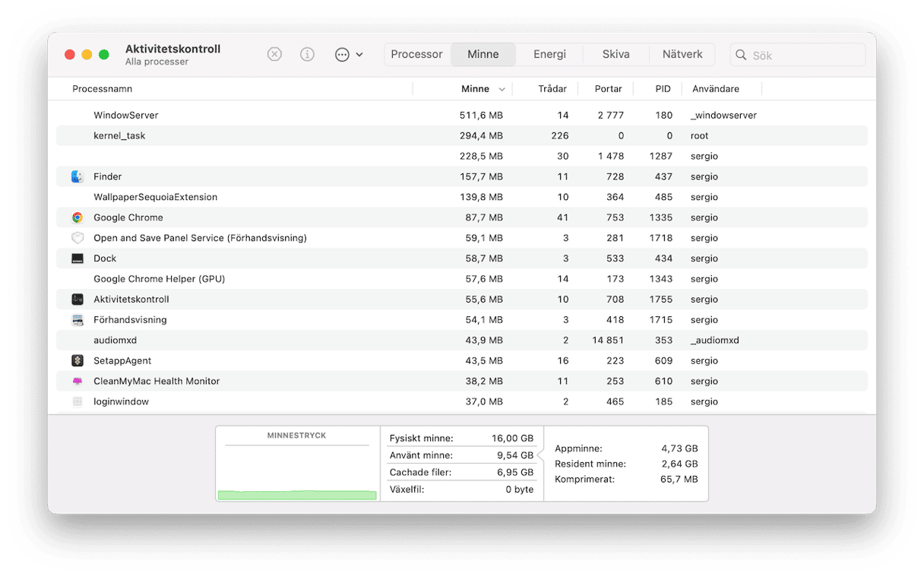Click the SetappAgent icon
Image resolution: width=924 pixels, height=577 pixels.
click(x=78, y=361)
